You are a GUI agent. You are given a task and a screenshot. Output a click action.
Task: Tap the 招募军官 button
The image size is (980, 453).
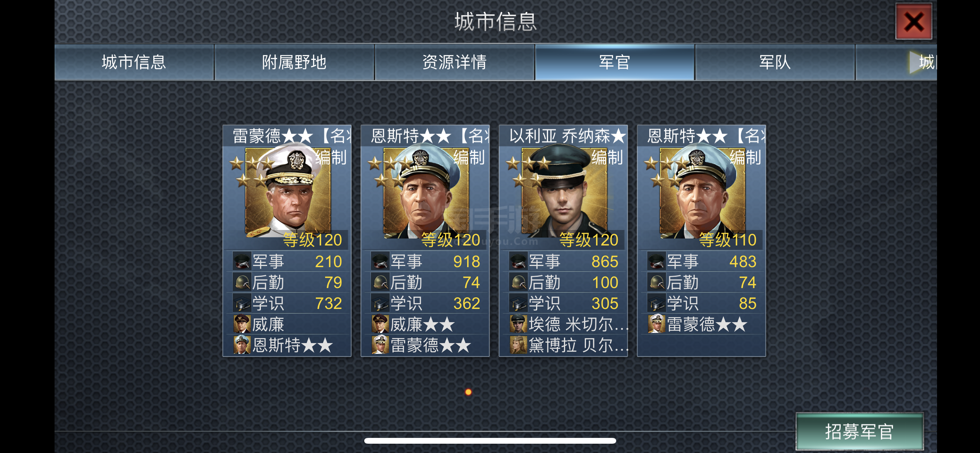(x=859, y=431)
